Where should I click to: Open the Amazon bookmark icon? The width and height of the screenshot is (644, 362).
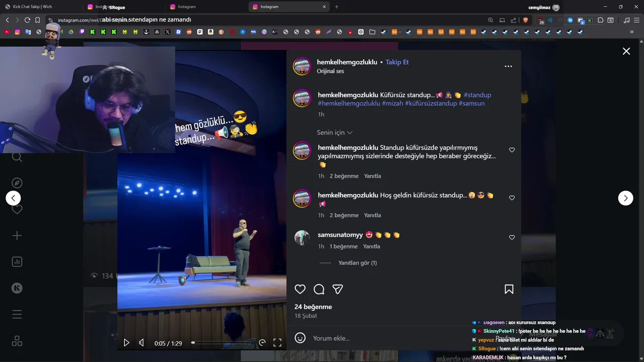[210, 32]
